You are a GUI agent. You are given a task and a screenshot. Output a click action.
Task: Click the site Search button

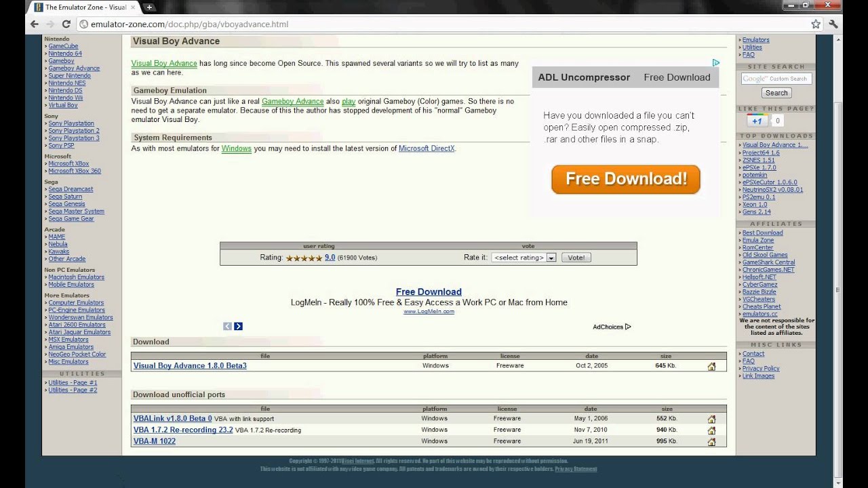tap(776, 93)
